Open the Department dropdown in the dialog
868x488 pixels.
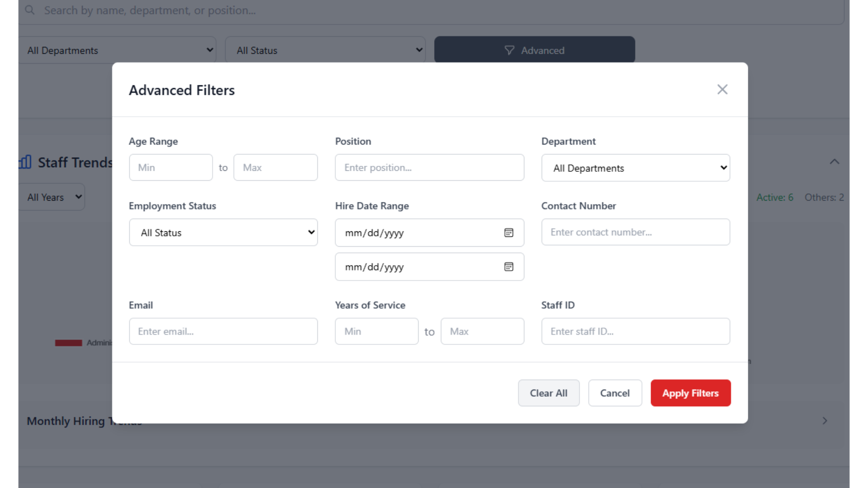pos(635,168)
